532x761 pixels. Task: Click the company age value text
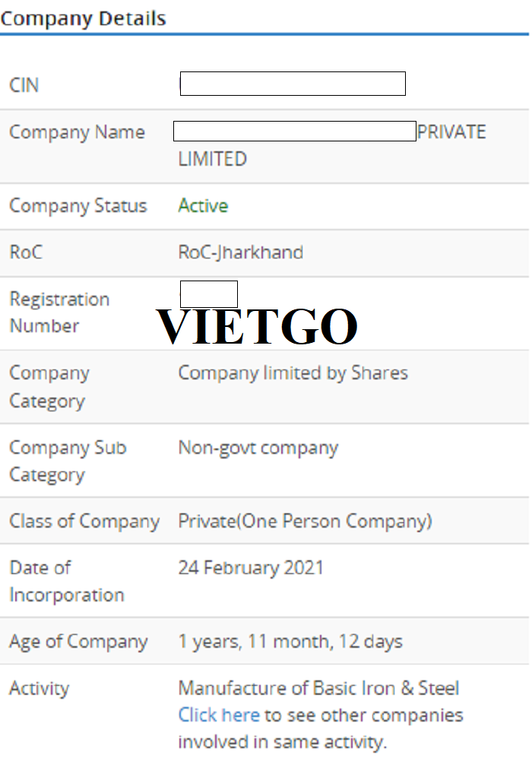tap(290, 642)
